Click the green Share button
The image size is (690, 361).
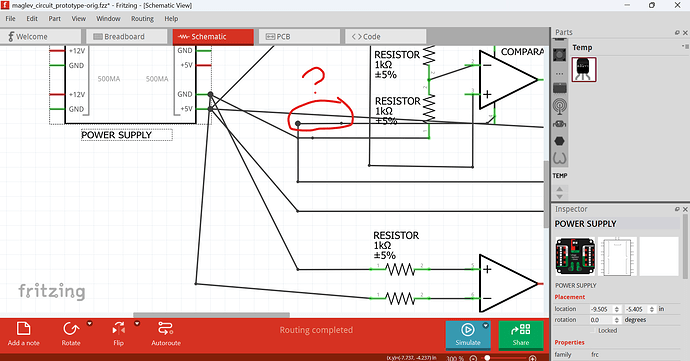(x=521, y=335)
